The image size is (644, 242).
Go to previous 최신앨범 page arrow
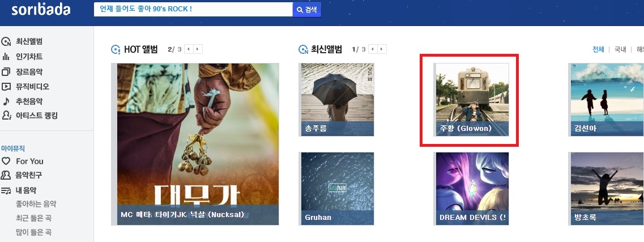373,49
